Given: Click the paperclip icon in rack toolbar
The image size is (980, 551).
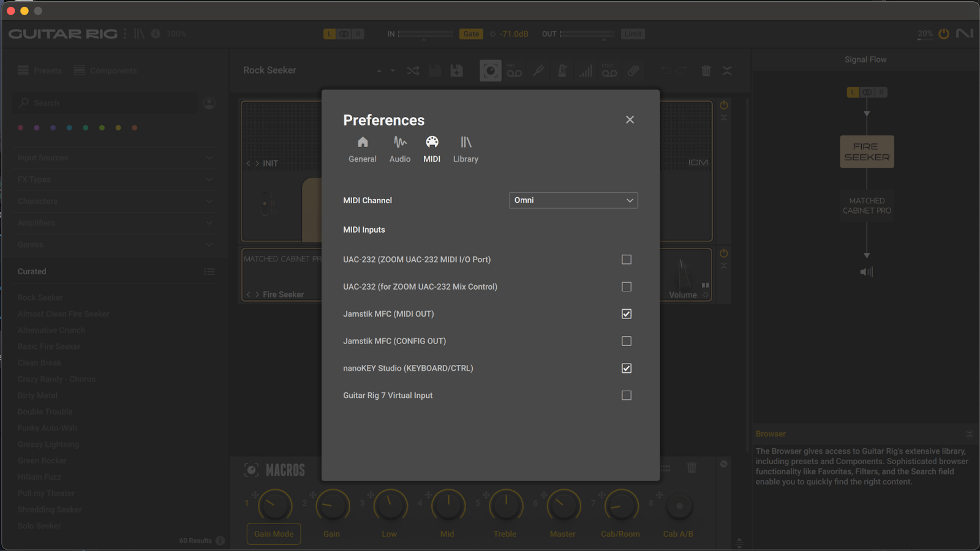Looking at the screenshot, I should coord(633,71).
